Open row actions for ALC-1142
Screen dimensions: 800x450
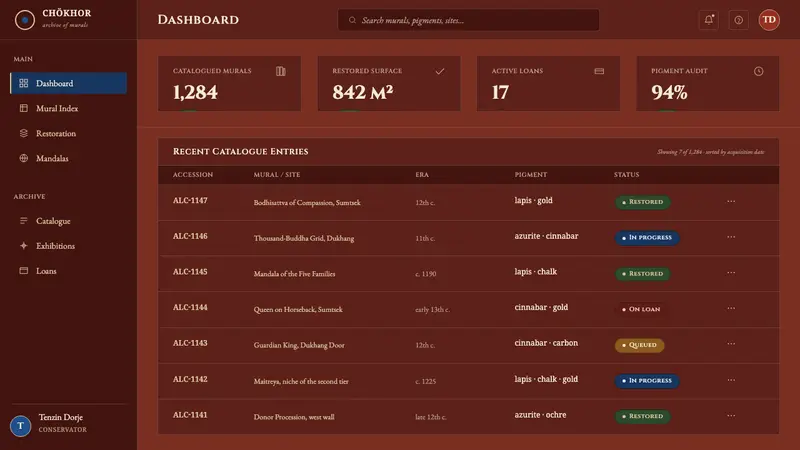pos(731,380)
